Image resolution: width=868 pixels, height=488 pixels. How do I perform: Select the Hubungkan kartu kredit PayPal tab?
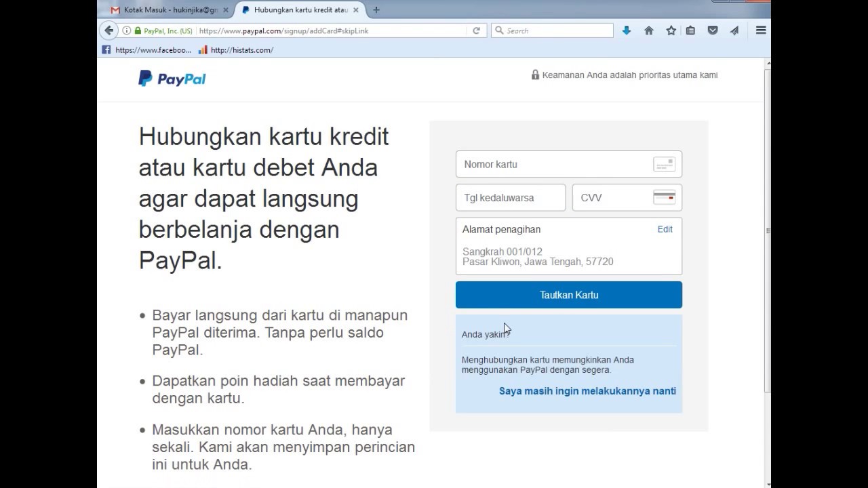tap(299, 10)
